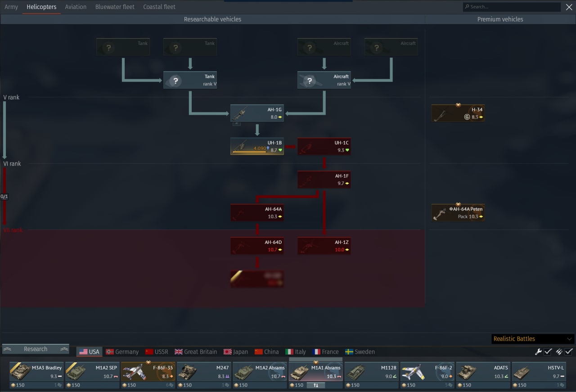Open the Coastal fleet tab
The image size is (576, 392).
point(159,7)
